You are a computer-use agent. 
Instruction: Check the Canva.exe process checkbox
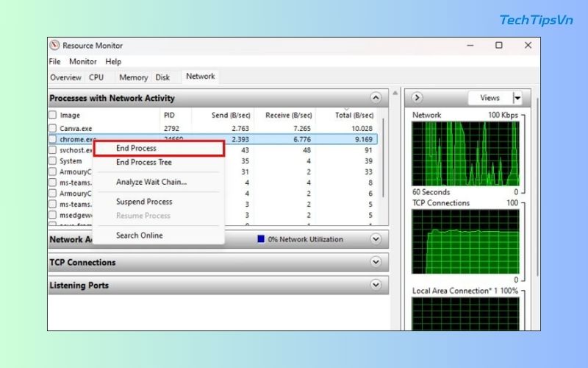[53, 128]
